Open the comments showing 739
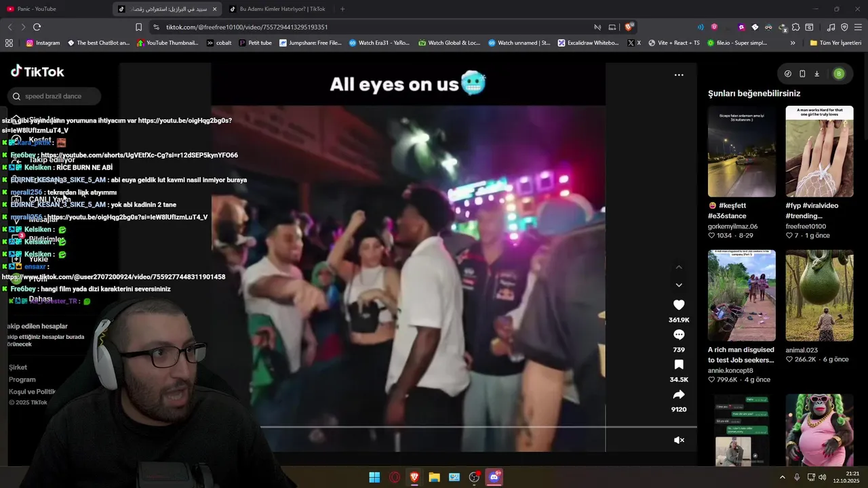868x488 pixels. pyautogui.click(x=679, y=335)
